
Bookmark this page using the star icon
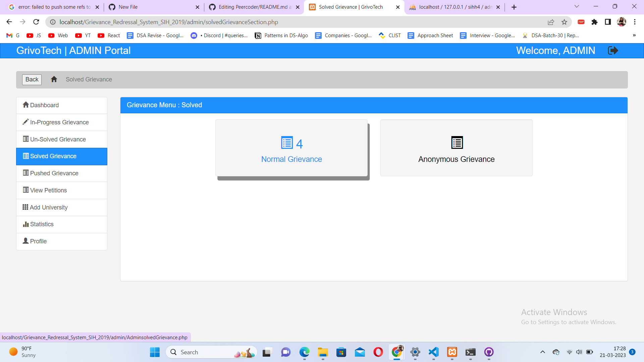[x=565, y=22]
